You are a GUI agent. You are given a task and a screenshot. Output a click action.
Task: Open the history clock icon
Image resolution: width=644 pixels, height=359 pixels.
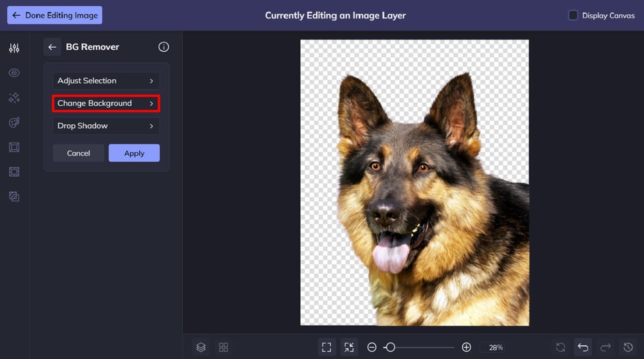click(628, 347)
